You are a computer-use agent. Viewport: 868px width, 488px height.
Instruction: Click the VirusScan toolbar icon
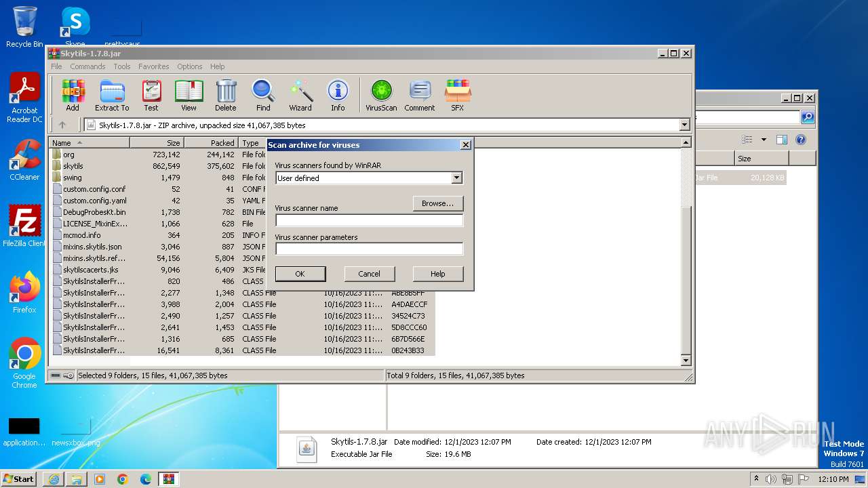coord(381,95)
